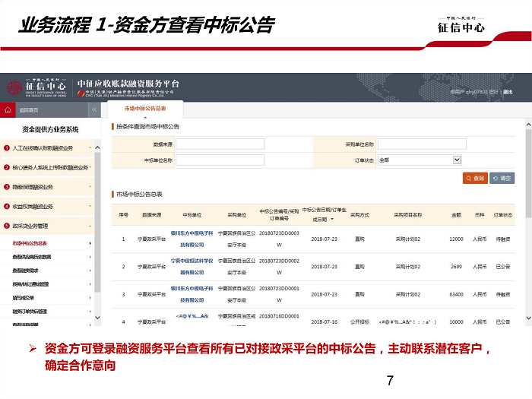Click the red number 1 badge for 人工在线确认账款融资业务
Viewport: 532px width, 399px height.
click(6, 147)
